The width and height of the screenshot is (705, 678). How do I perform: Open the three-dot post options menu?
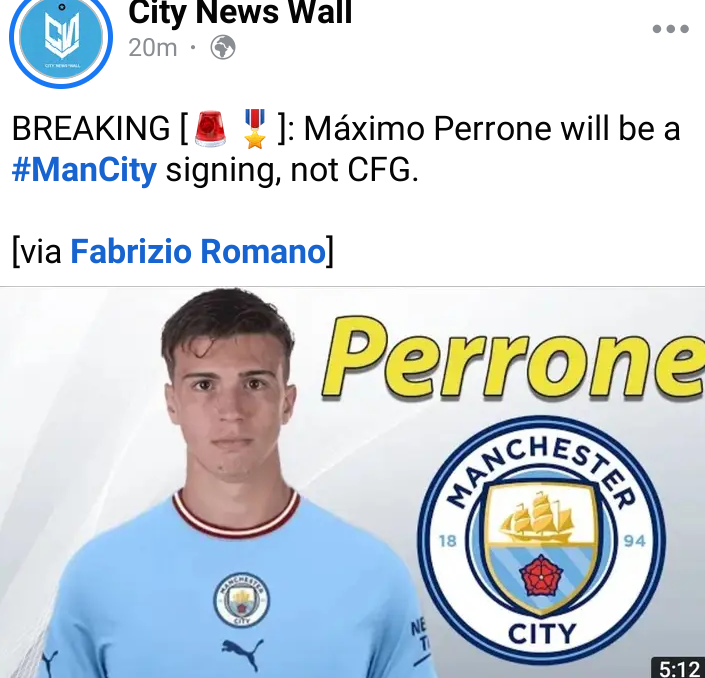pos(670,29)
